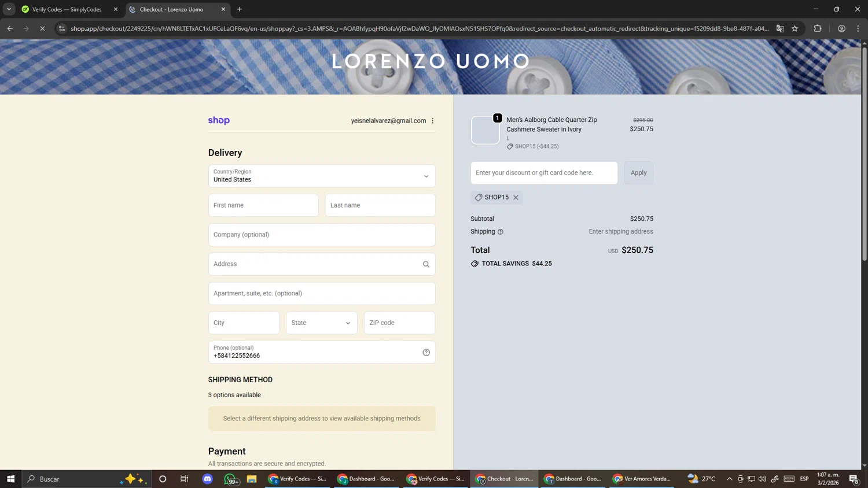The image size is (868, 488).
Task: Open the Chrome profile icon
Action: [x=841, y=28]
